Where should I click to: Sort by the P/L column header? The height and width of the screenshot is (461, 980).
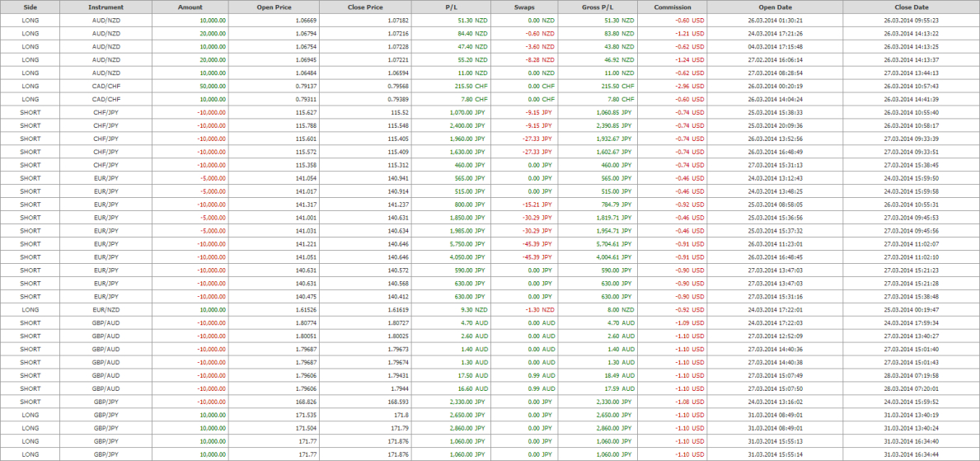pyautogui.click(x=451, y=7)
